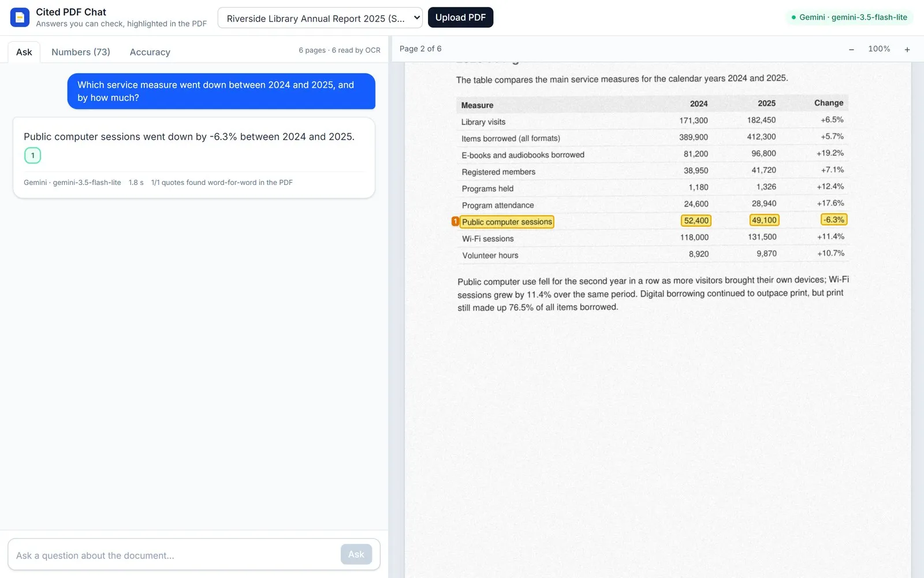Click the dropdown chevron arrow
This screenshot has height=578, width=924.
tap(416, 18)
